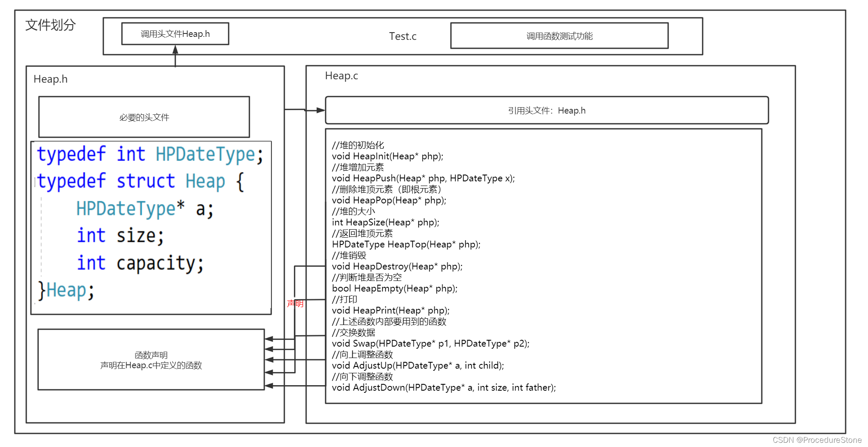
Task: Click void HeapPrint(Heap* php); line
Action: 391,311
